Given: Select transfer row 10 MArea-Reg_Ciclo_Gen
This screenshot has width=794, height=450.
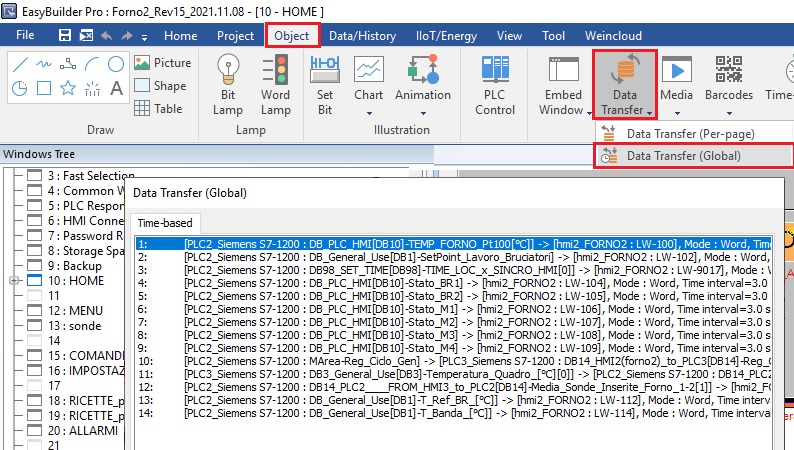Looking at the screenshot, I should pos(454,361).
